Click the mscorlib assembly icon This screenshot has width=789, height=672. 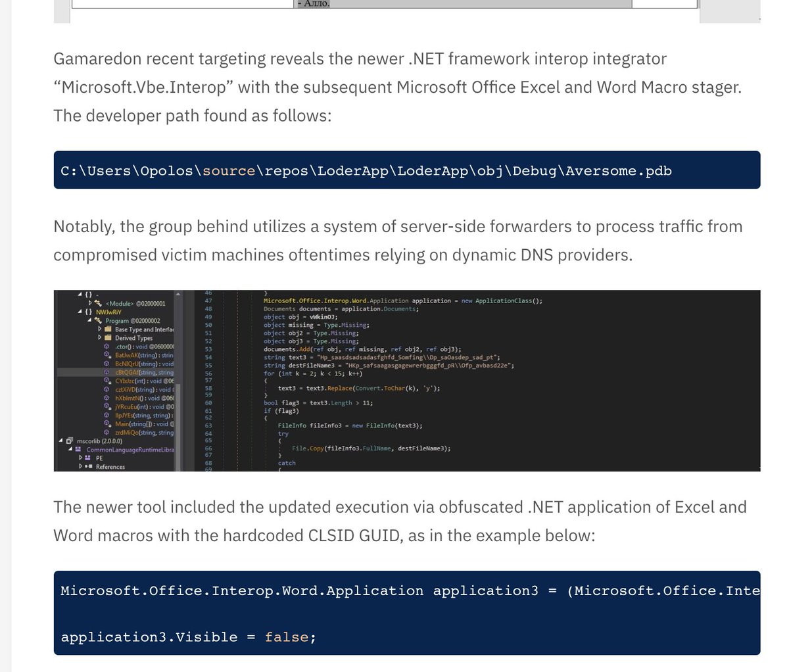(x=70, y=441)
